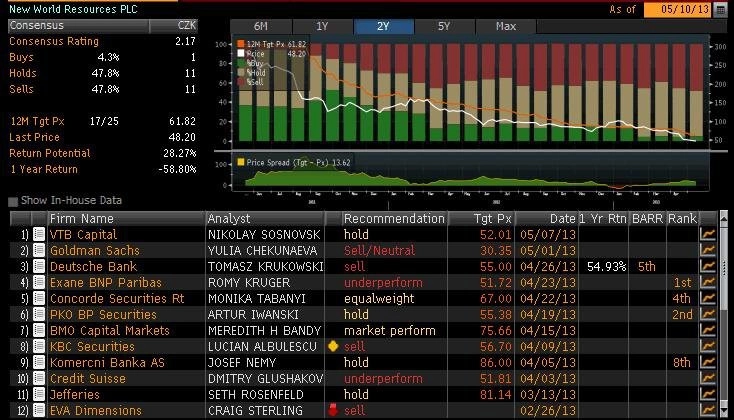Image resolution: width=734 pixels, height=420 pixels.
Task: Open chart icon in Exane BNP Paribas row
Action: pos(708,282)
